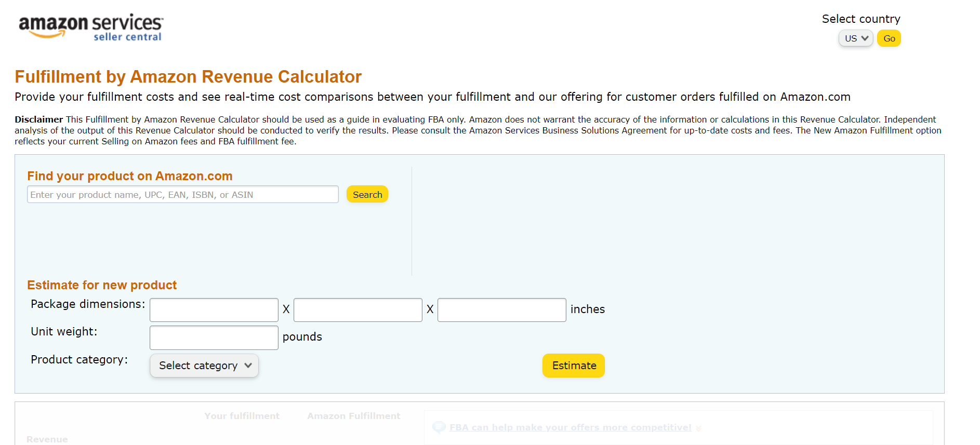
Task: Click the first package dimension input
Action: pos(214,310)
